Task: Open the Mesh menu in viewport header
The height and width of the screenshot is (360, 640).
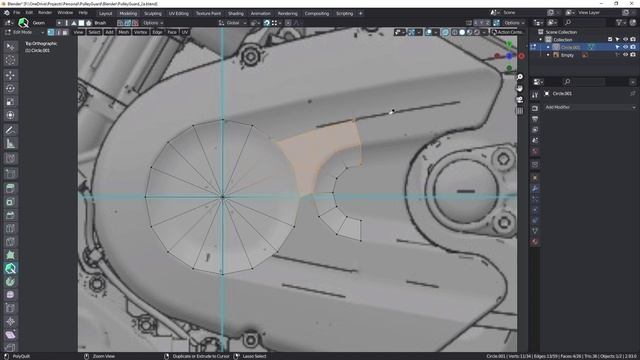Action: pyautogui.click(x=124, y=32)
